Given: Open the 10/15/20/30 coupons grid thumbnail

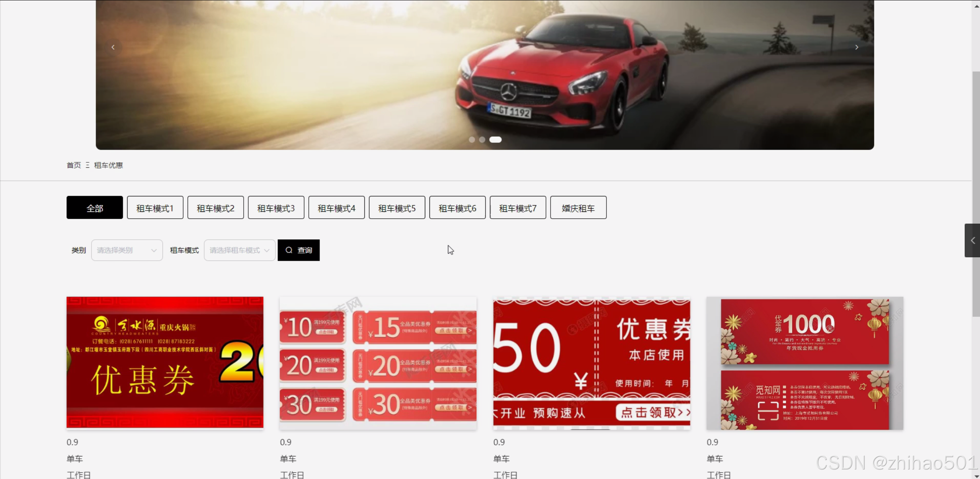Looking at the screenshot, I should (378, 362).
